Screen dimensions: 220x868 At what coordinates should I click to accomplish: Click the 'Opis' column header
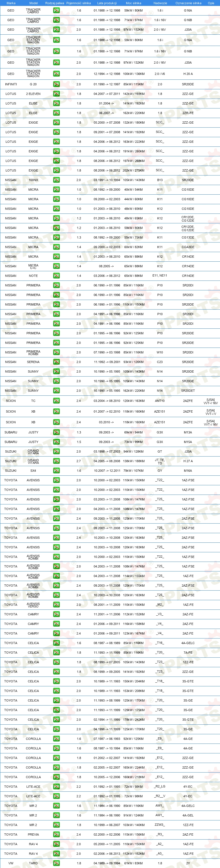pyautogui.click(x=211, y=3)
